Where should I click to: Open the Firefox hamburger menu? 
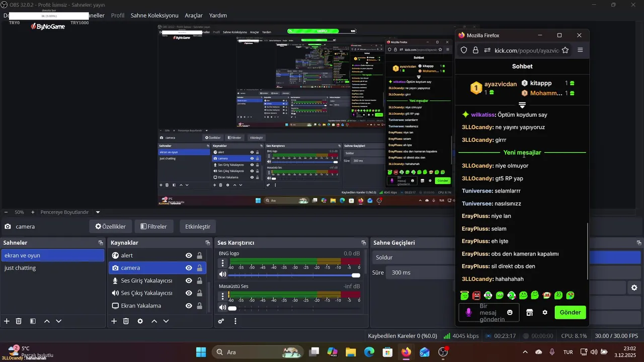(x=580, y=50)
